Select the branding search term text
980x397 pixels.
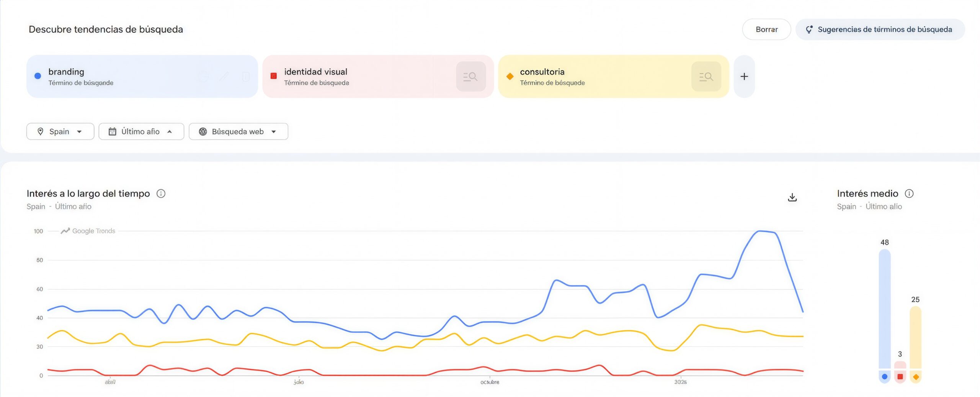[66, 72]
